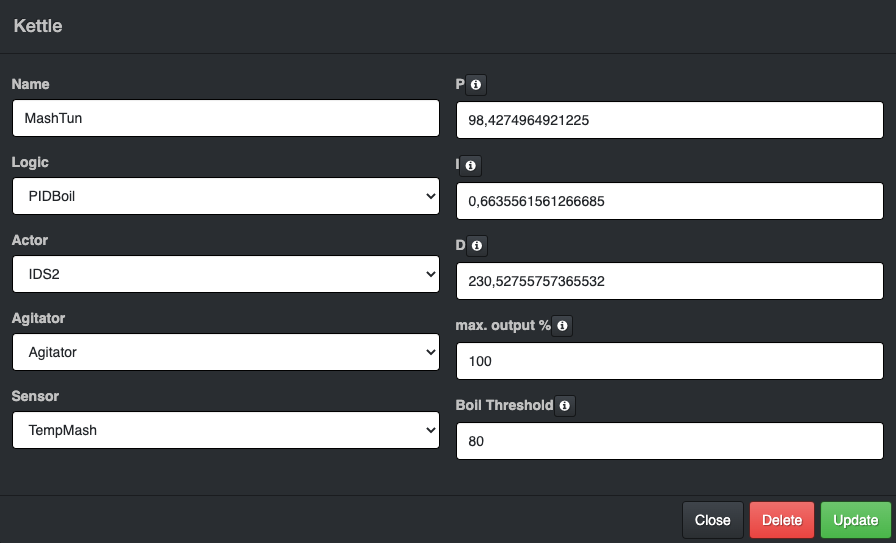This screenshot has height=543, width=896.
Task: Click the info icon next to P
Action: [476, 85]
